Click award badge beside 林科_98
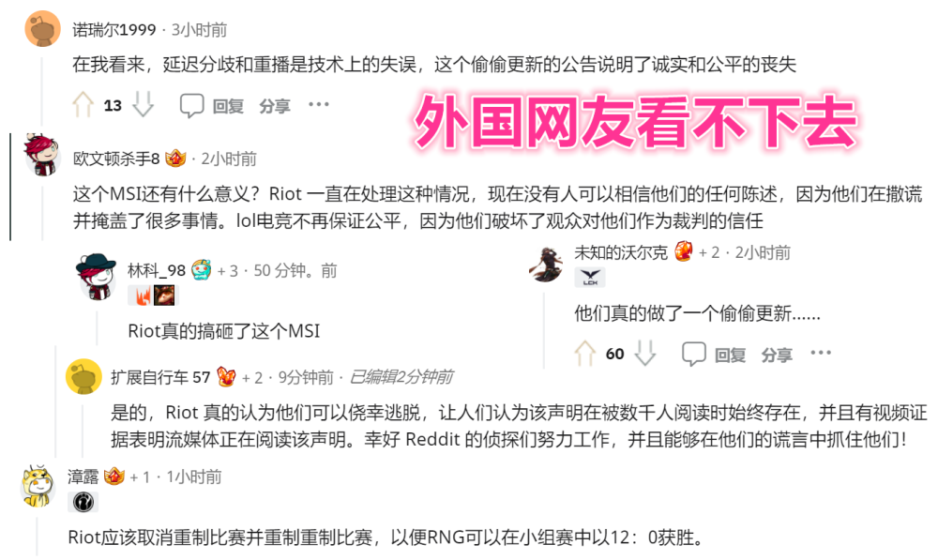The height and width of the screenshot is (560, 938). pos(202,270)
